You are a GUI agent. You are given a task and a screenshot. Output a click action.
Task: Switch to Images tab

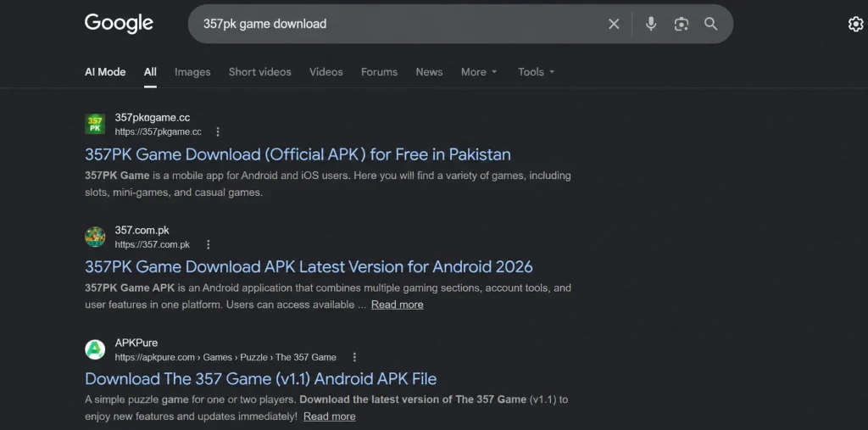tap(192, 72)
